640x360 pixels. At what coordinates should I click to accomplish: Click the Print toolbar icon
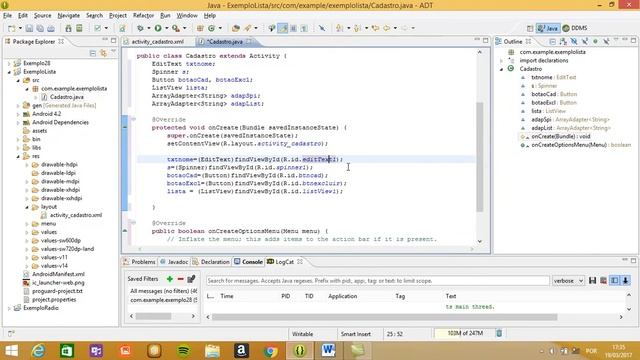tap(51, 28)
